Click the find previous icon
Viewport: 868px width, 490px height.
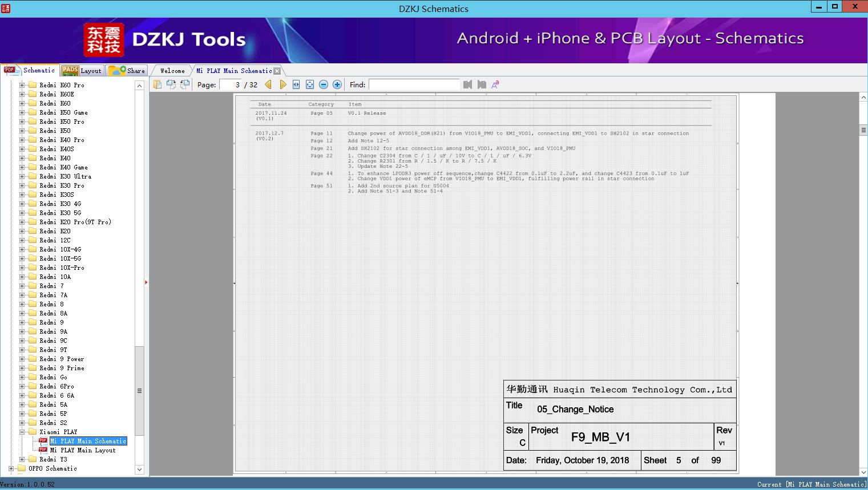[x=467, y=84]
